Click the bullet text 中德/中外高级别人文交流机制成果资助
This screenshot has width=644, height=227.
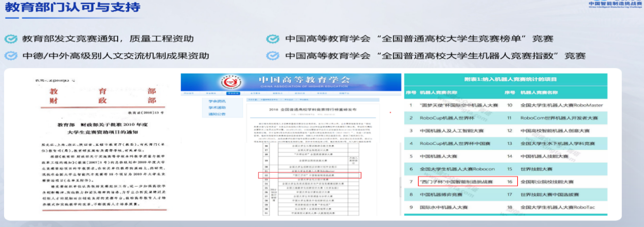(x=115, y=55)
